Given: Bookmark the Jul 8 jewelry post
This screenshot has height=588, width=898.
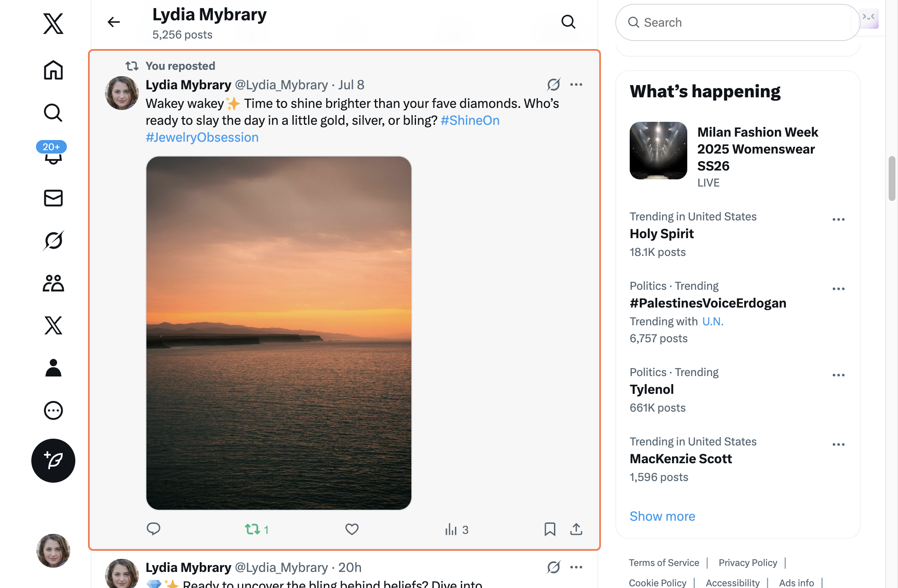Looking at the screenshot, I should point(550,529).
